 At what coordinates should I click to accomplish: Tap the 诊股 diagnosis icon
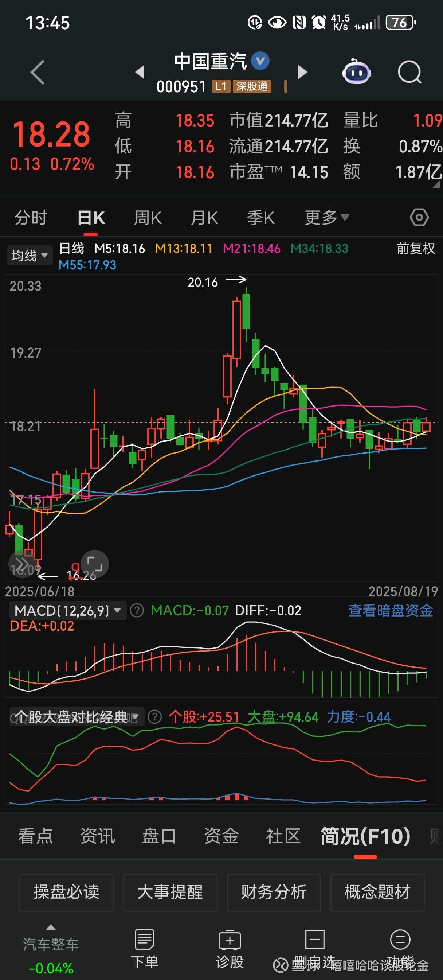230,948
